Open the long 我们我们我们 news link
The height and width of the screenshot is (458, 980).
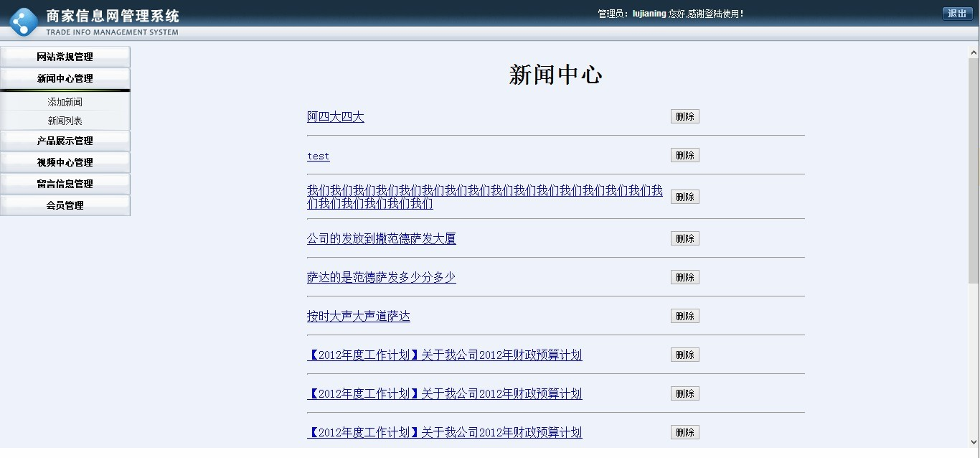tap(485, 197)
